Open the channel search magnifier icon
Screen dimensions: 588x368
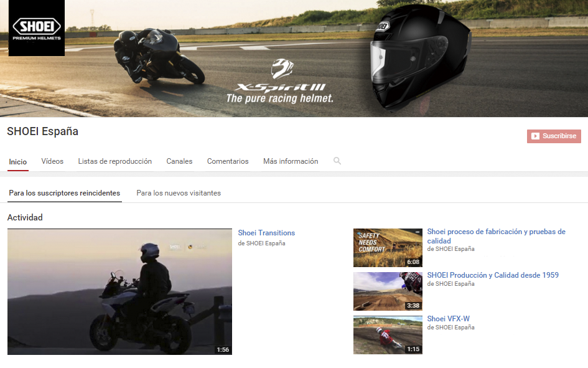337,161
